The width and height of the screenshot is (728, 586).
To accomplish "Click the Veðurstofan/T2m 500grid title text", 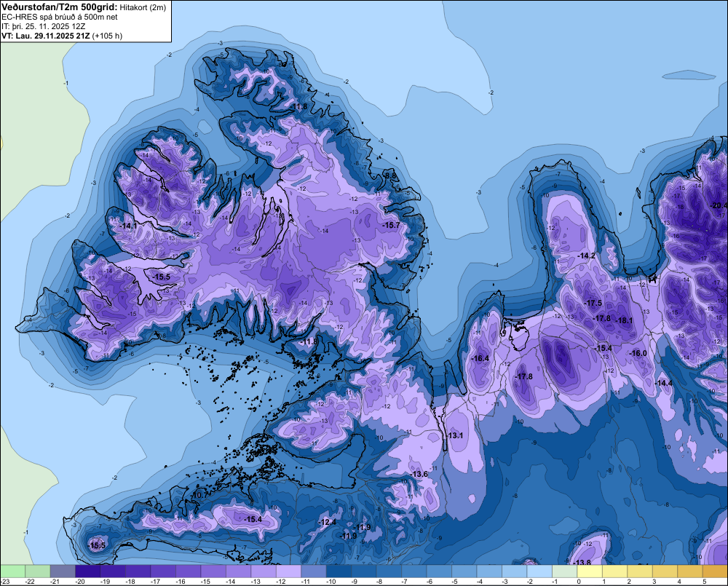I will pyautogui.click(x=59, y=7).
